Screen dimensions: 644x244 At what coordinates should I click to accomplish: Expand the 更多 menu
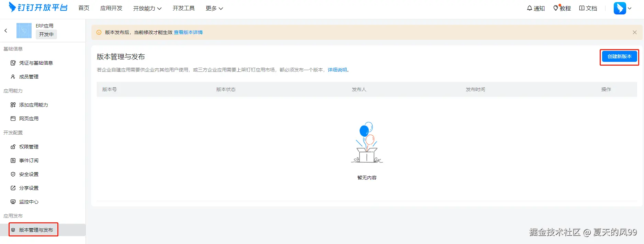[x=214, y=8]
